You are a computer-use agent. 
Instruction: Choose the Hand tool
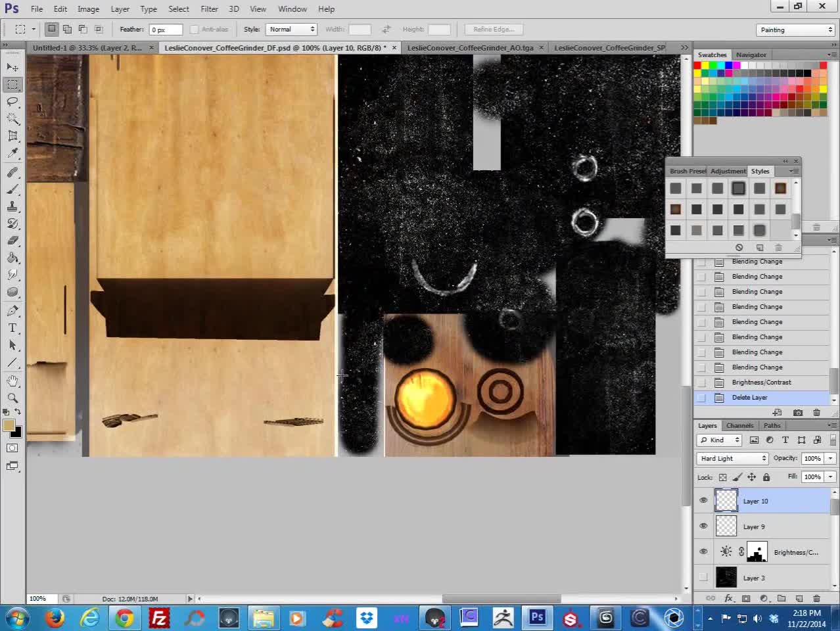12,381
